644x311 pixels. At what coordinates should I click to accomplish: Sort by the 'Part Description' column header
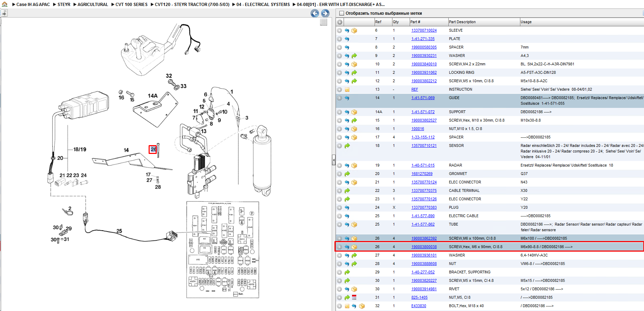[484, 22]
